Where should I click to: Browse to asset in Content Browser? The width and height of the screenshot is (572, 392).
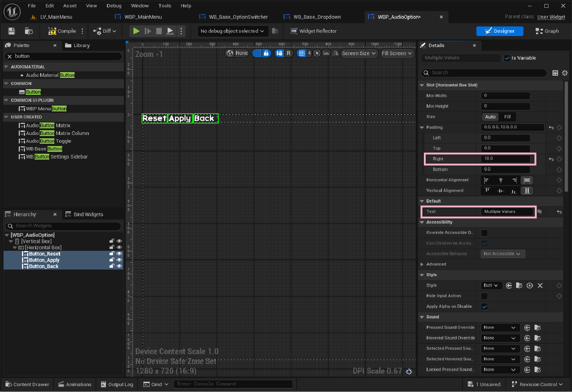click(29, 31)
